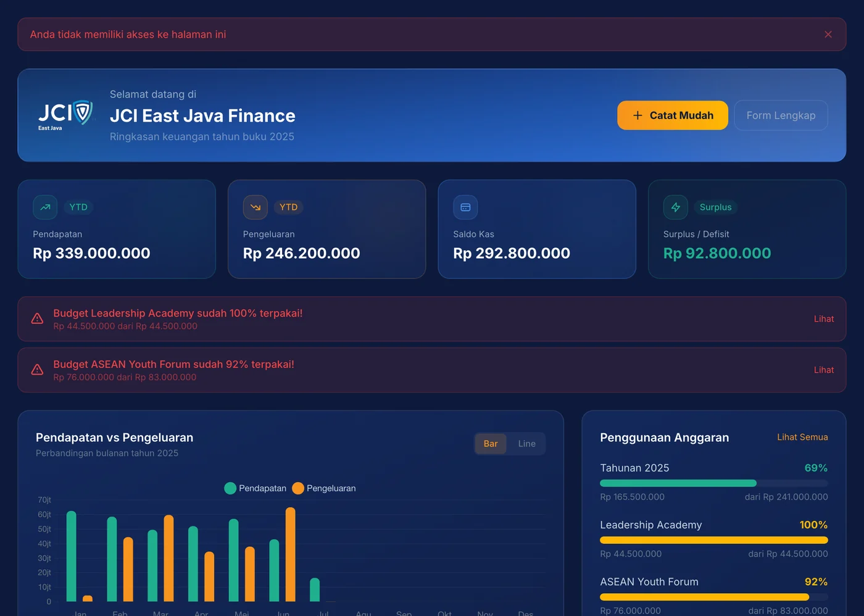Click the orange June Pengeluaran bar
This screenshot has height=616, width=864.
290,554
